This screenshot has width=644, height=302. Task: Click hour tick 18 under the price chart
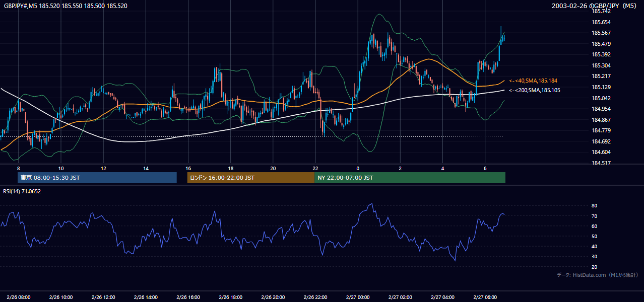pos(230,168)
